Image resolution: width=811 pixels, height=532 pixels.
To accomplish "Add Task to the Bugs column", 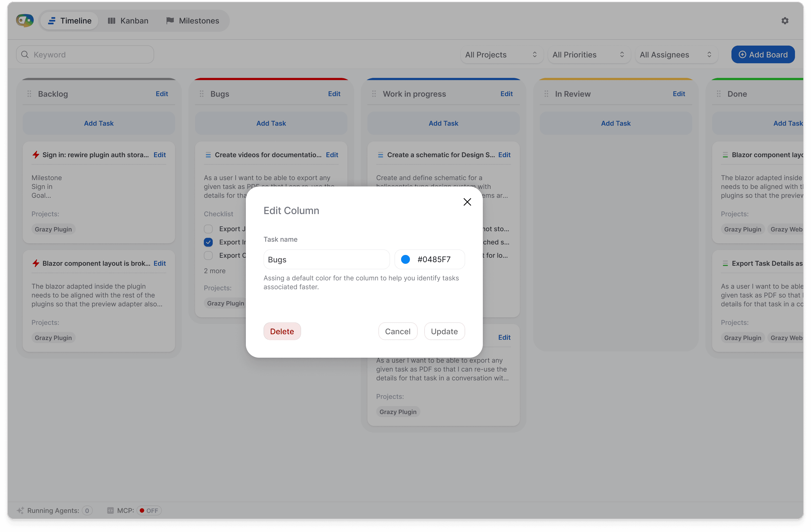I will (x=271, y=123).
